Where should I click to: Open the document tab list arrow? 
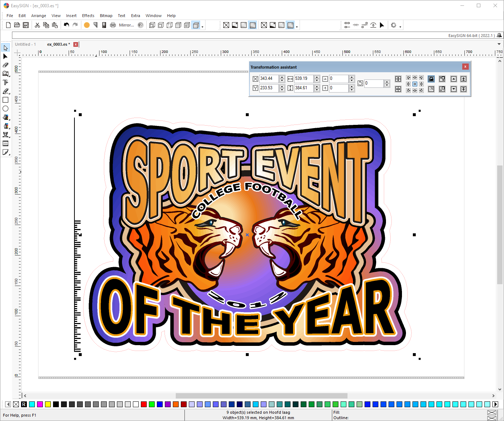click(499, 44)
